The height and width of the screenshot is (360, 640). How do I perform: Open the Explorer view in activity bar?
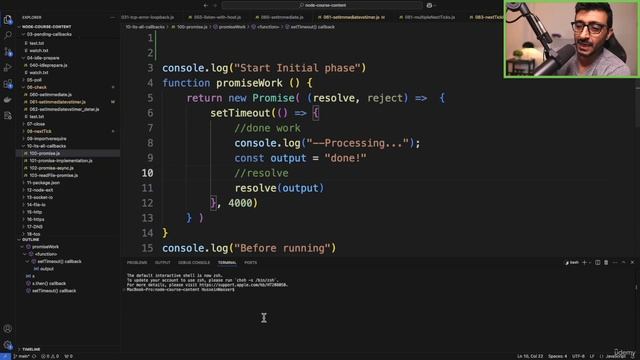8,19
